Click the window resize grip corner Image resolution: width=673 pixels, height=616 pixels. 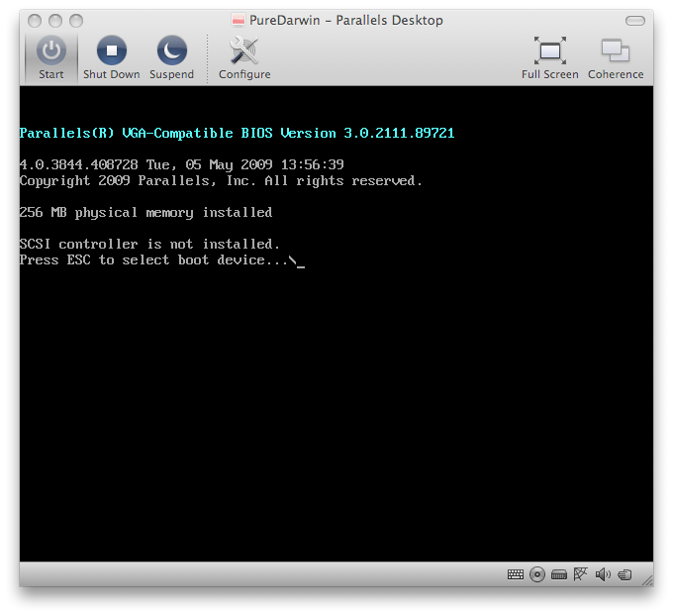(x=647, y=580)
